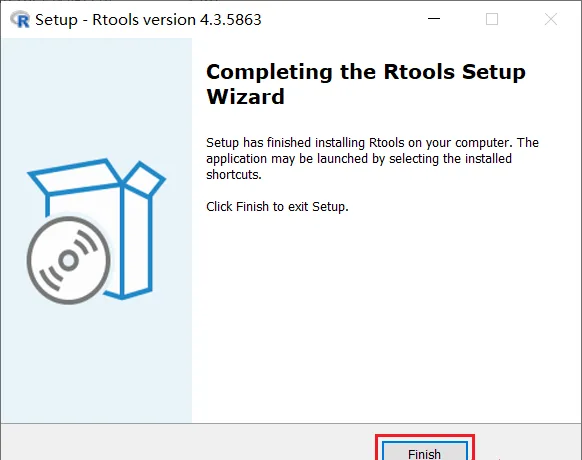Click the 'Setup has finished installing Rtools' text

[x=372, y=159]
